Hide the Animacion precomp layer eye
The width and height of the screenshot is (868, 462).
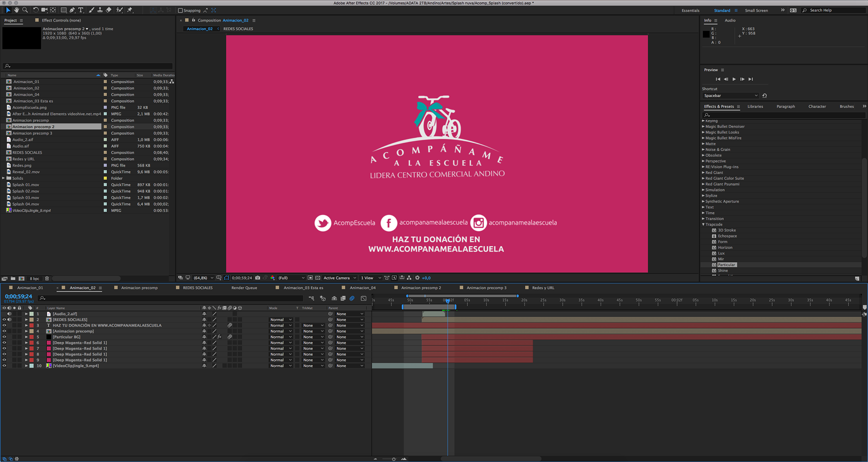[4, 331]
